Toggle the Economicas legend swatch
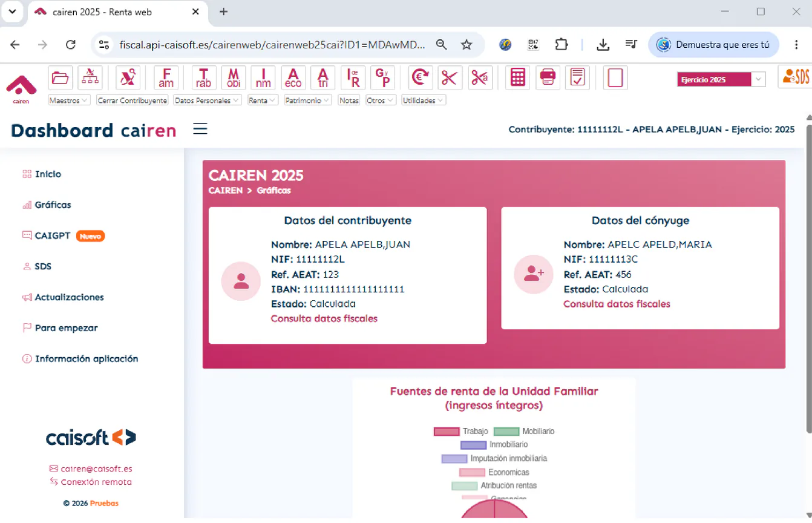This screenshot has width=812, height=523. (x=472, y=472)
